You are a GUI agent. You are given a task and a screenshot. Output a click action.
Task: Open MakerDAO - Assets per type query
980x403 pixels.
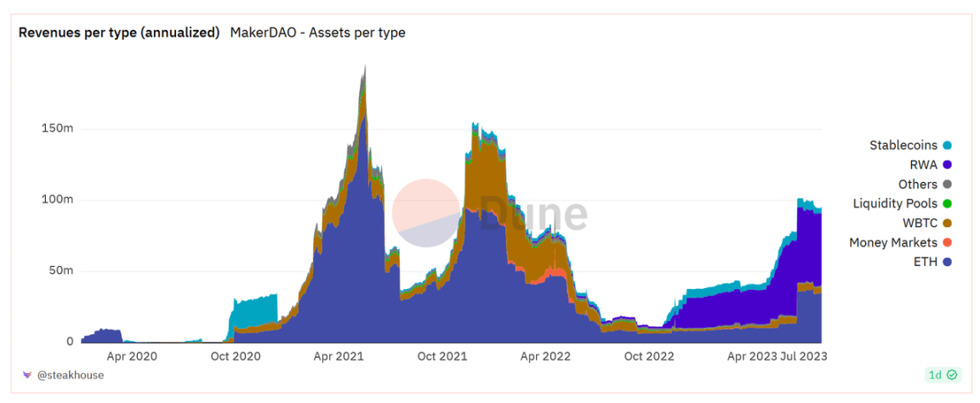[317, 33]
